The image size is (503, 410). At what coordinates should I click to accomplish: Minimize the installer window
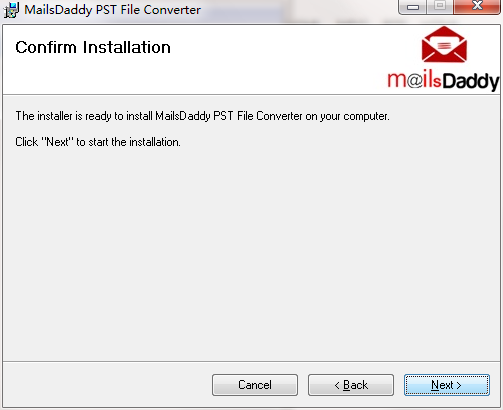[413, 7]
